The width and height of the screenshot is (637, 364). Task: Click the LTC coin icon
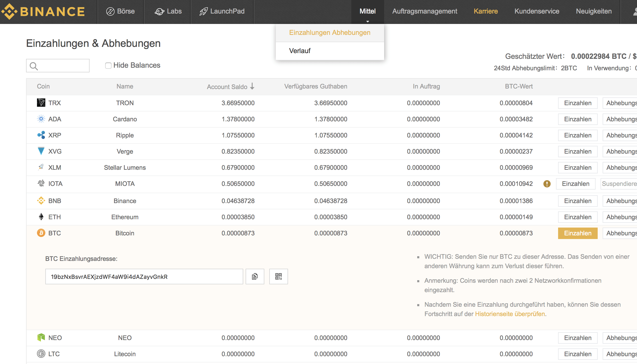click(x=41, y=354)
